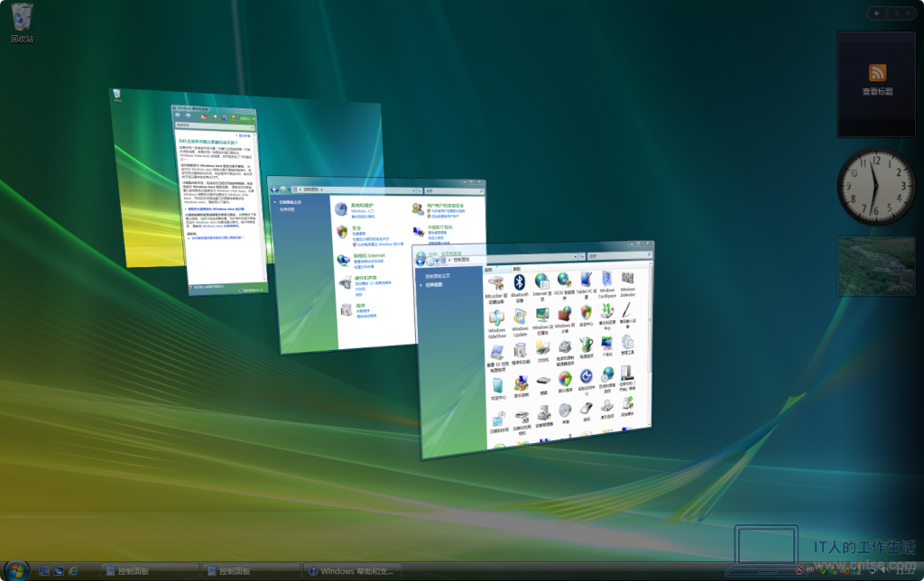924x581 pixels.
Task: Click Back button in classic Control Panel window
Action: point(420,261)
